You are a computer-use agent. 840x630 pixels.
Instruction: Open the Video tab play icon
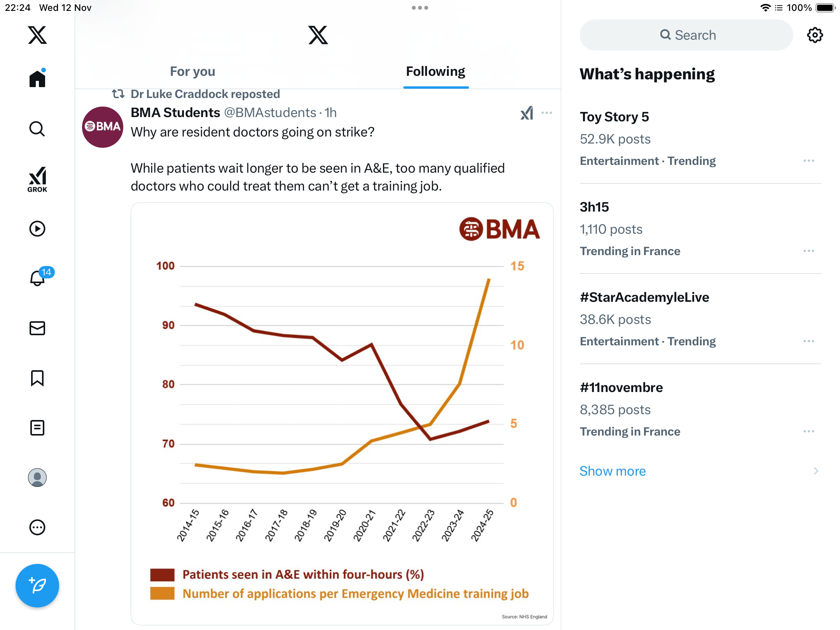coord(37,229)
